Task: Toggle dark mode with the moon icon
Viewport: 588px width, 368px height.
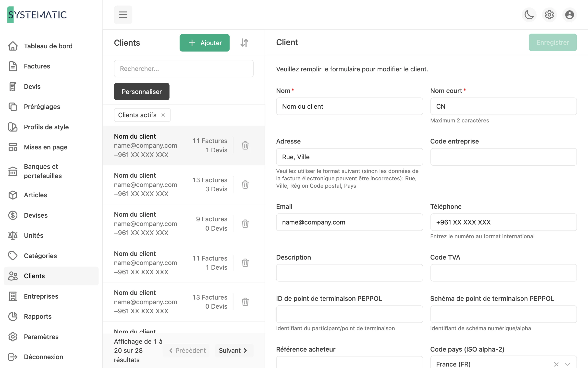Action: [x=529, y=15]
